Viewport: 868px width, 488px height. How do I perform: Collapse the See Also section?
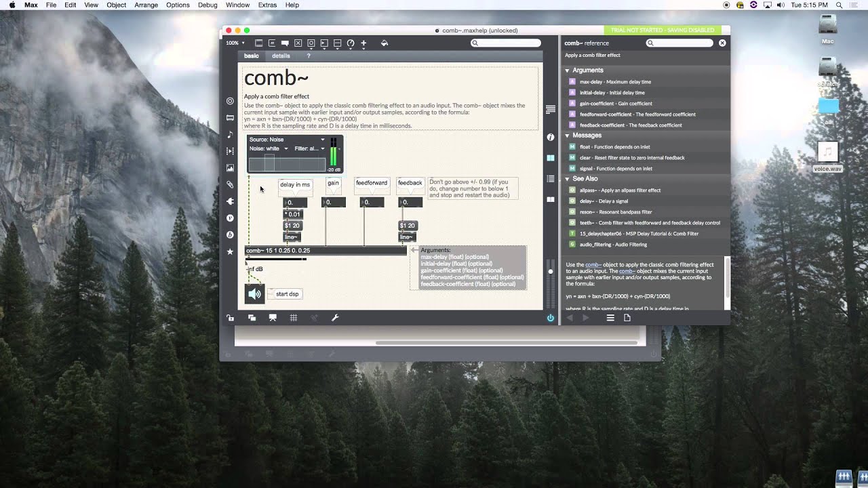click(x=568, y=178)
